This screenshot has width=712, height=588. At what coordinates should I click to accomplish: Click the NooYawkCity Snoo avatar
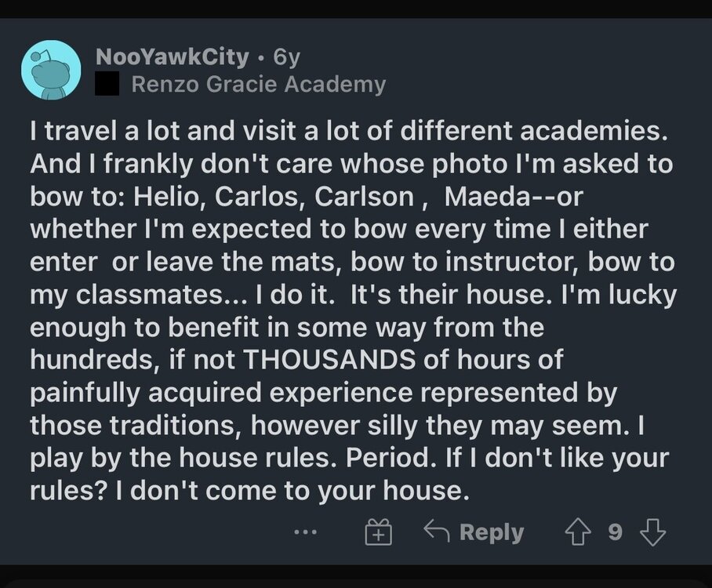51,70
